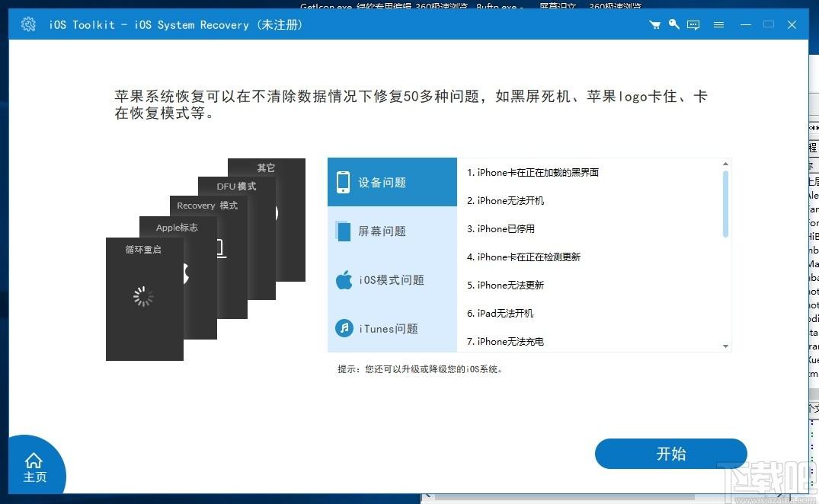
Task: Click the spinner on 循环重启 card
Action: coord(143,296)
